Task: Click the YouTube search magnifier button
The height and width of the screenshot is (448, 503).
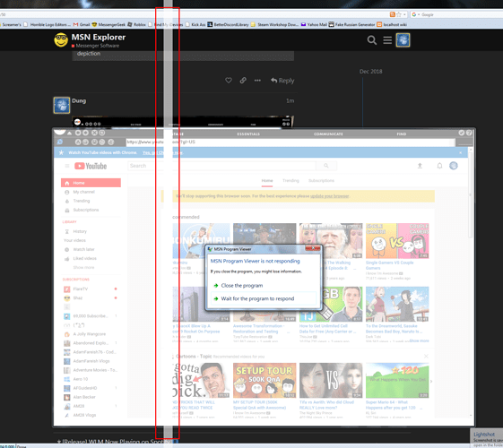Action: (326, 166)
